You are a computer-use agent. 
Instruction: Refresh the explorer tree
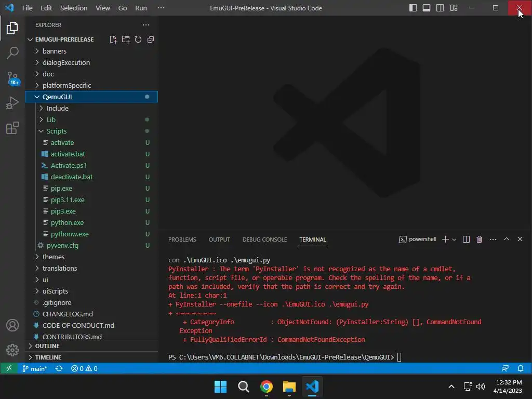(138, 39)
